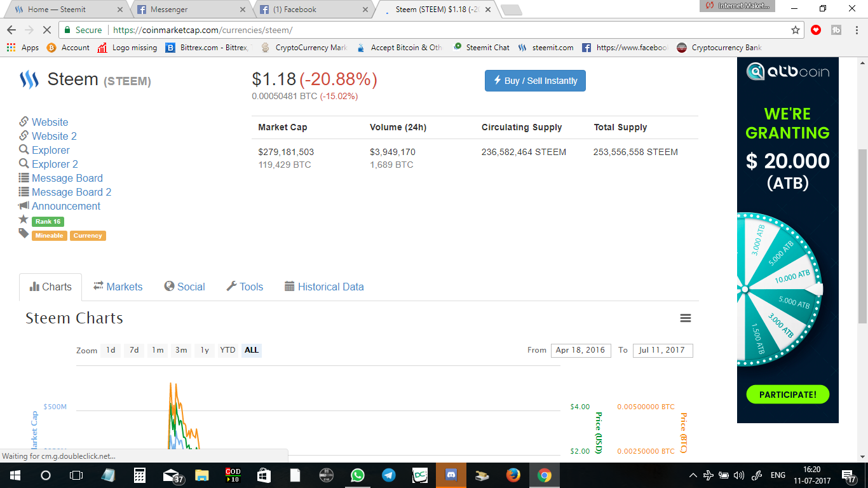Viewport: 868px width, 488px height.
Task: Set chart zoom to 1y
Action: [205, 350]
